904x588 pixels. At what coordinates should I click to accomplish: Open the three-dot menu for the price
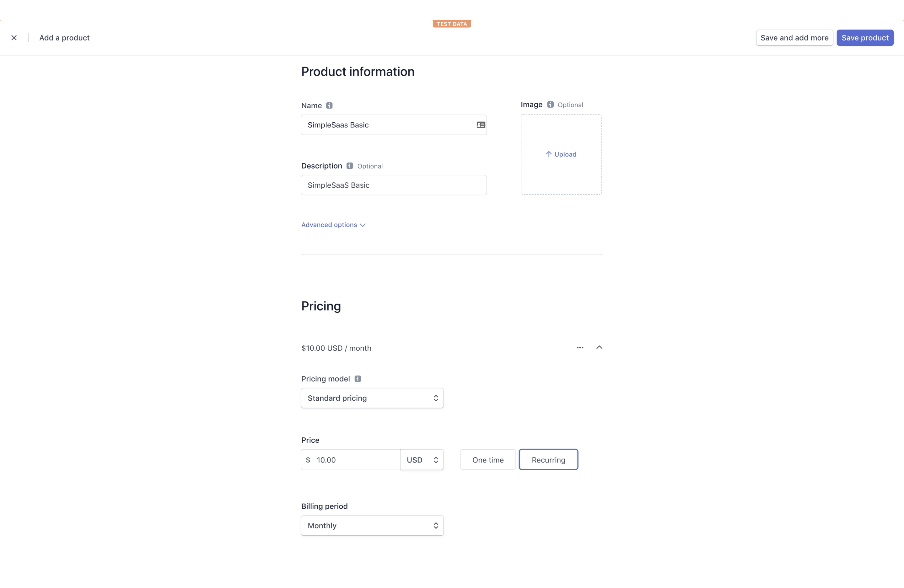(580, 348)
